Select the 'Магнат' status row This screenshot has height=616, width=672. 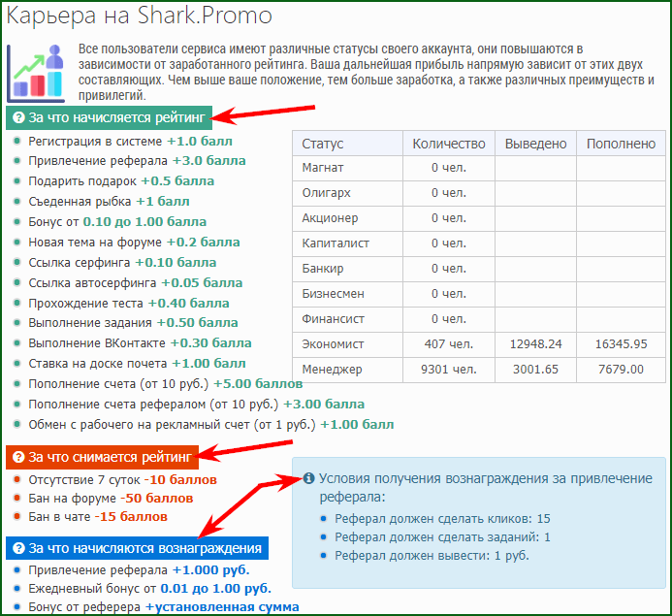[479, 168]
